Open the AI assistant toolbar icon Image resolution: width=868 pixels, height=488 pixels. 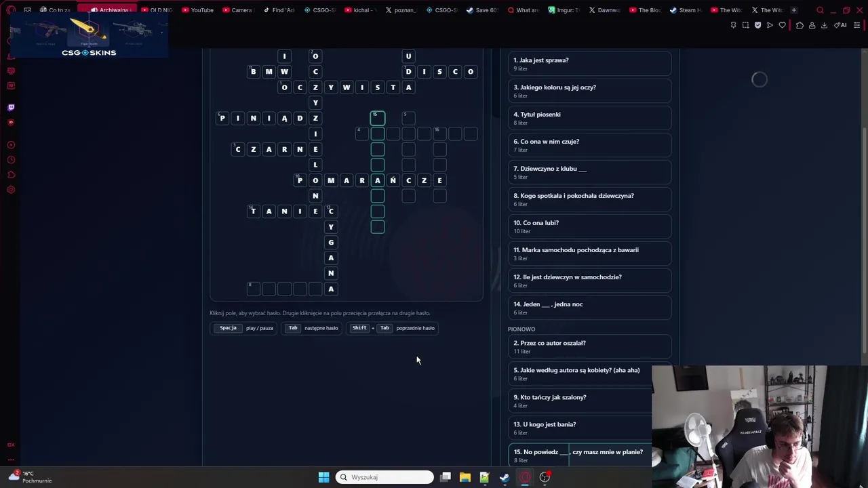[x=840, y=25]
